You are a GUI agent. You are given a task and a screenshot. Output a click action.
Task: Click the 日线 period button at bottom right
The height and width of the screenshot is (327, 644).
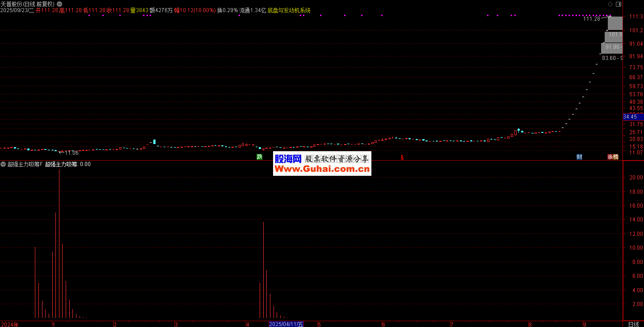(633, 324)
